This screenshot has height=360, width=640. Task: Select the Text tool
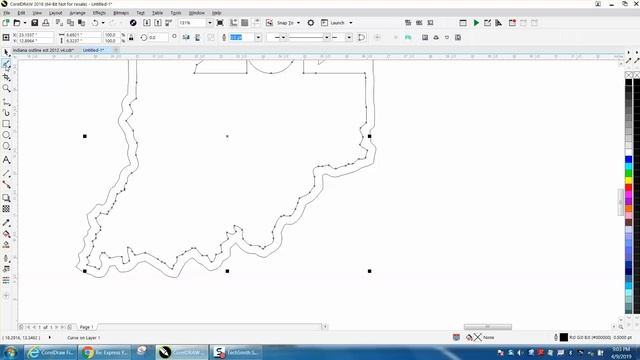(x=6, y=160)
